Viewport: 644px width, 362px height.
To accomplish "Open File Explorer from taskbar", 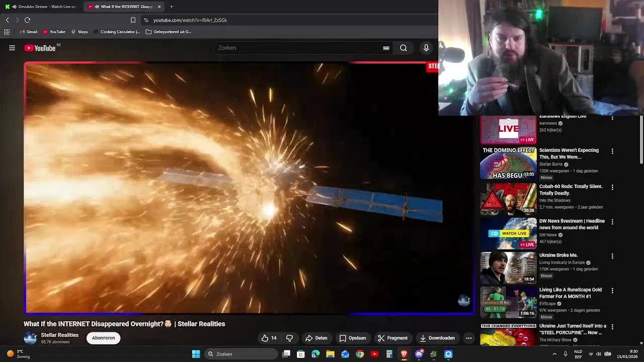I will [330, 354].
